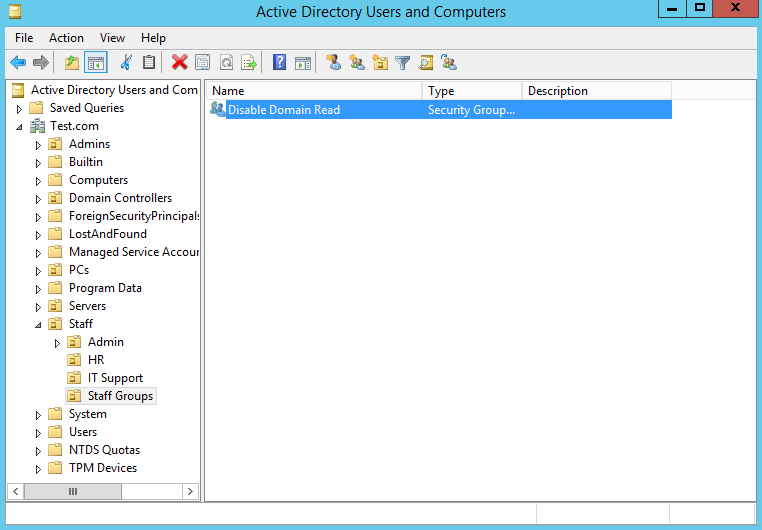The width and height of the screenshot is (762, 530).
Task: Open the Action menu
Action: (x=66, y=38)
